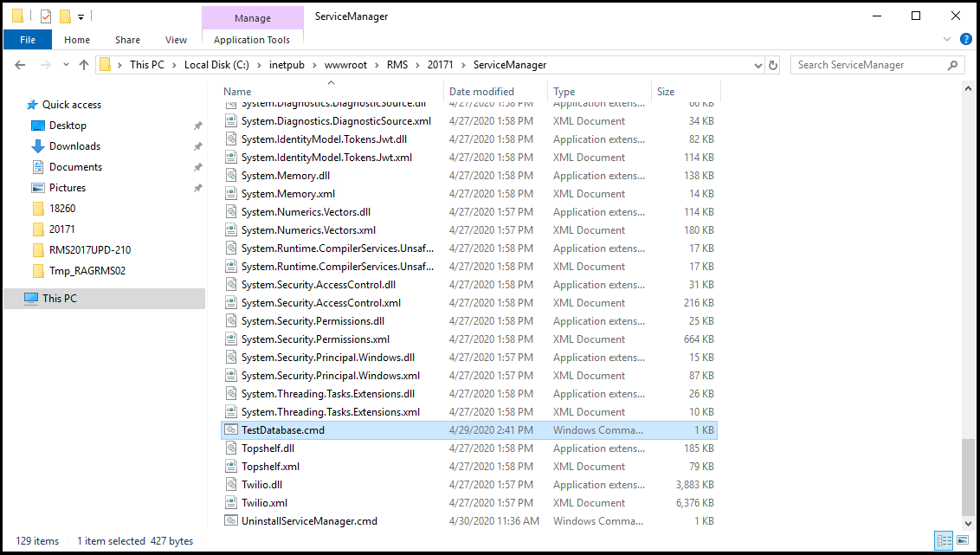This screenshot has height=555, width=980.
Task: Click Local Disk (C:) breadcrumb
Action: coord(216,65)
